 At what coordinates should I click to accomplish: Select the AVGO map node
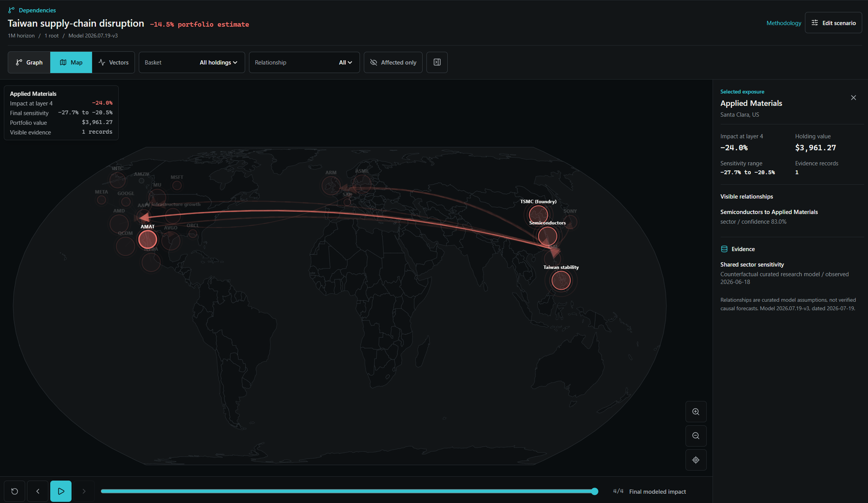tap(171, 241)
